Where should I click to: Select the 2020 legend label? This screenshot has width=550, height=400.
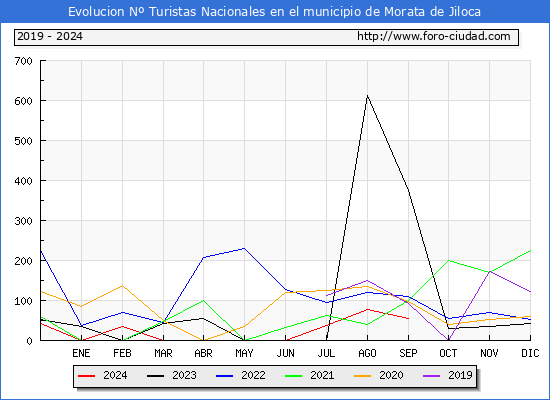pyautogui.click(x=391, y=375)
